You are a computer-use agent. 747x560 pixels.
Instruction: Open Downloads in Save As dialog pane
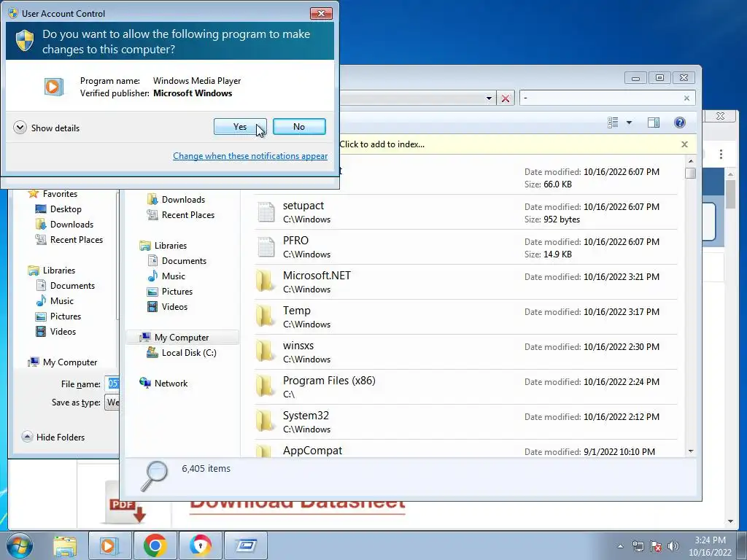[x=65, y=225]
